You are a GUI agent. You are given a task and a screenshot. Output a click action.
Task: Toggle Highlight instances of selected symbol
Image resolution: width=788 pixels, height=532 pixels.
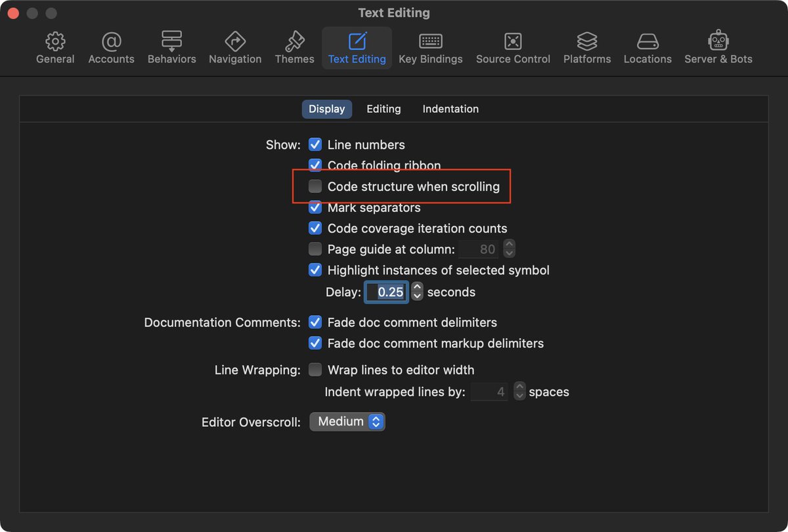click(315, 270)
